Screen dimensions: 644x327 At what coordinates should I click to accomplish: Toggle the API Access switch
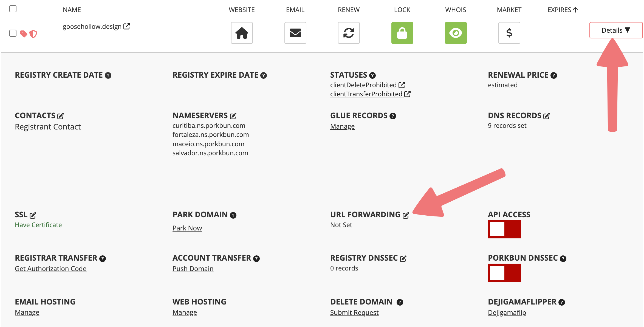coord(504,229)
